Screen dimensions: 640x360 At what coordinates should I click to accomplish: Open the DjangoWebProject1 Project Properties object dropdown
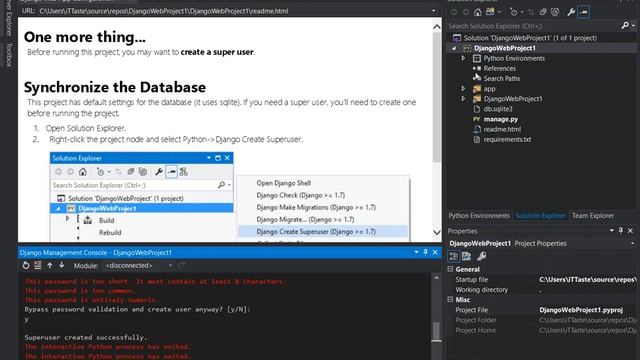click(x=633, y=243)
